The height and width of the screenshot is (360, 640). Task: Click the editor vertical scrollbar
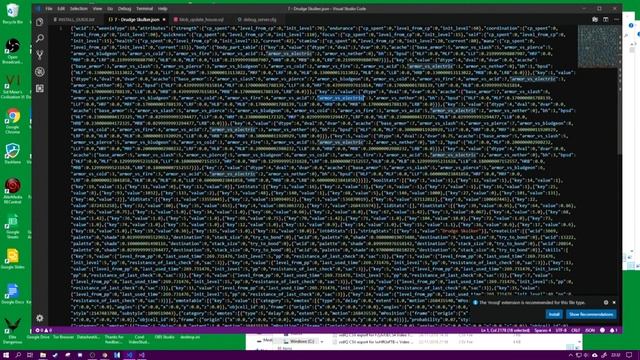pyautogui.click(x=620, y=90)
